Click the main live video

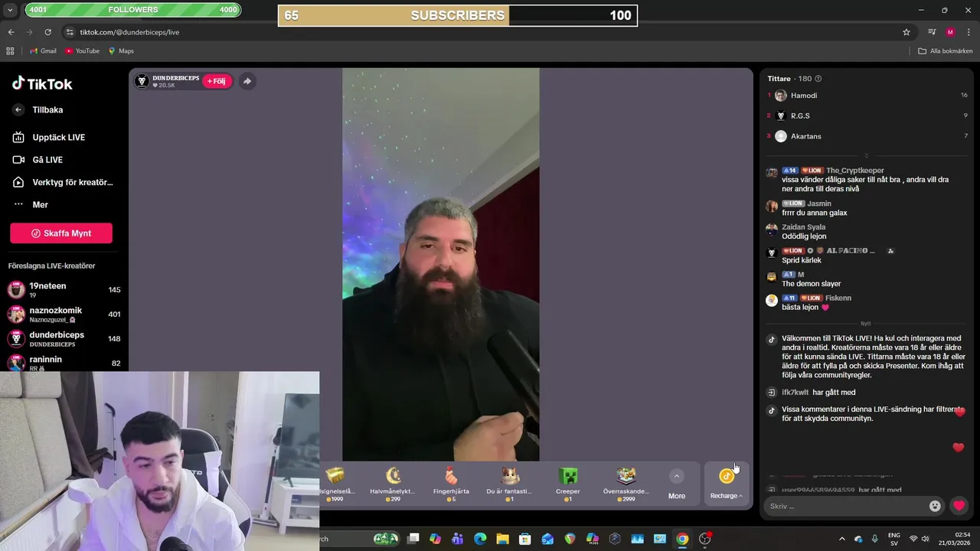(x=440, y=264)
